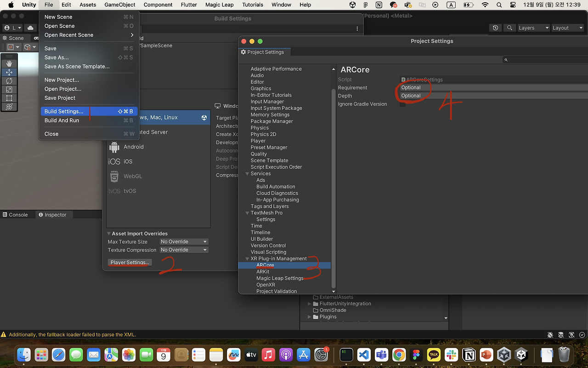
Task: Open the Build Settings kebab options menu
Action: (x=357, y=29)
